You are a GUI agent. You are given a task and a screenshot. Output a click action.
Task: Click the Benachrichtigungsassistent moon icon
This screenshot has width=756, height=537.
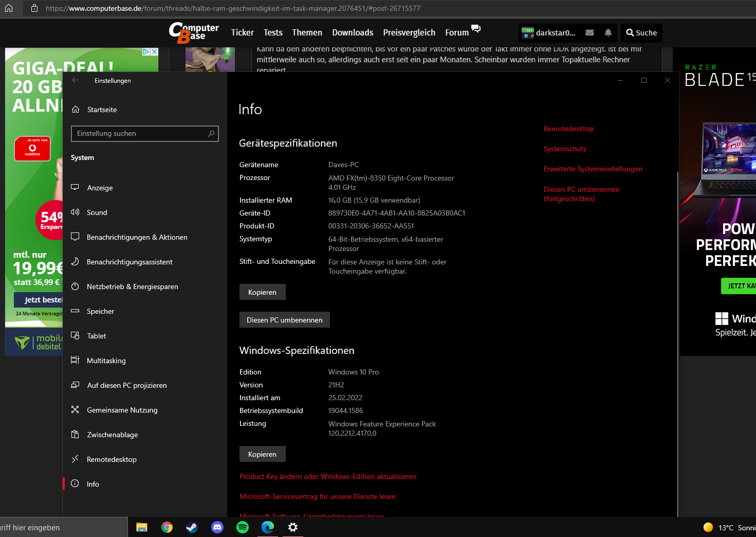click(x=75, y=261)
